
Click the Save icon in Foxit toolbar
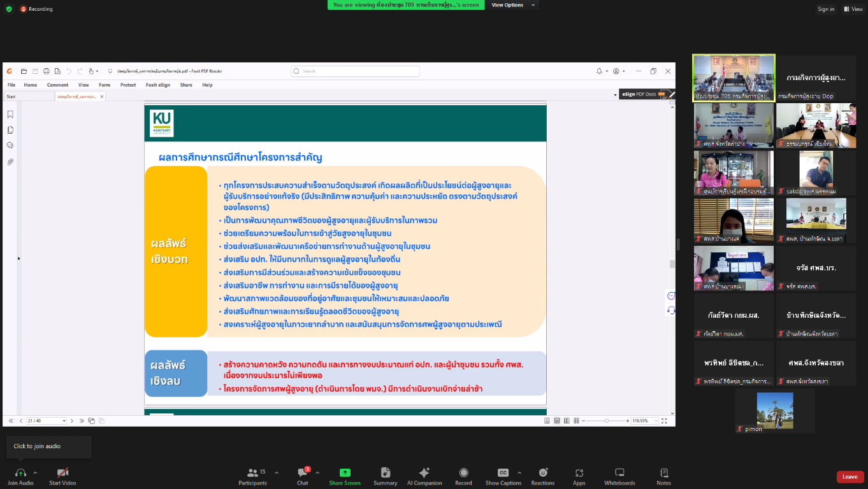click(35, 71)
